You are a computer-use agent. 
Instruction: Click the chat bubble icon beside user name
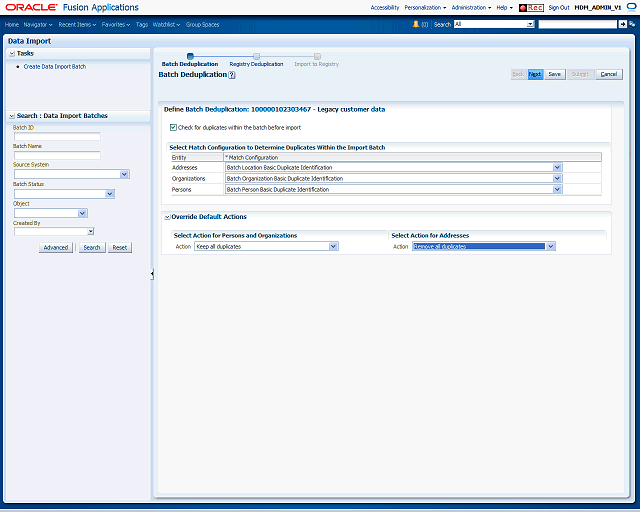pyautogui.click(x=631, y=7)
